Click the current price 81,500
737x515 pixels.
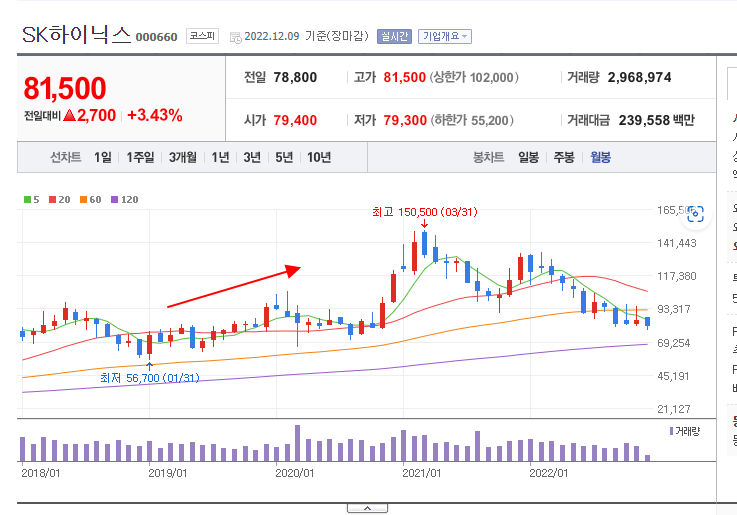(65, 88)
